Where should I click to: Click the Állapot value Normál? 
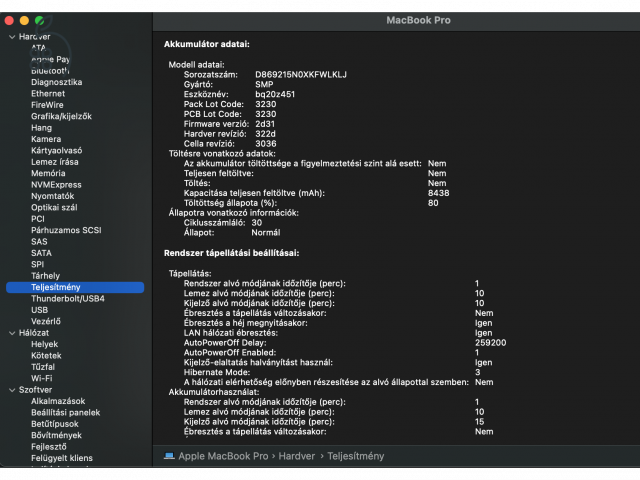point(266,233)
